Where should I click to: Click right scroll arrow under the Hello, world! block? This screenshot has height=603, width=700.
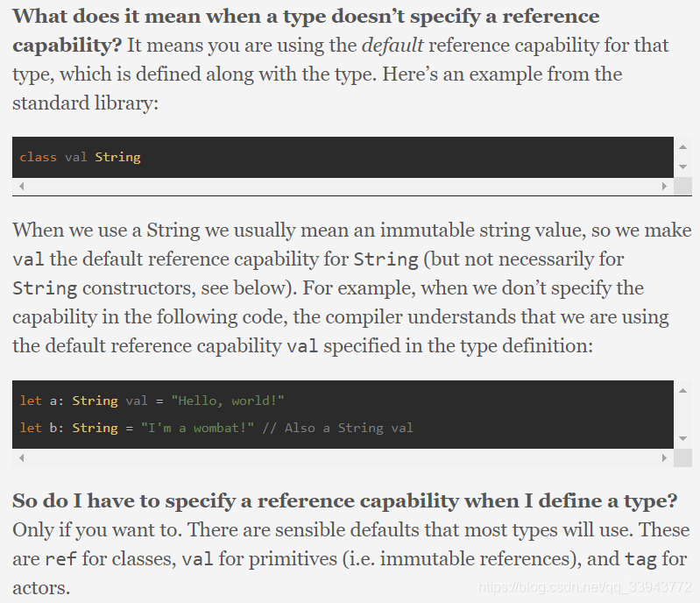[664, 458]
